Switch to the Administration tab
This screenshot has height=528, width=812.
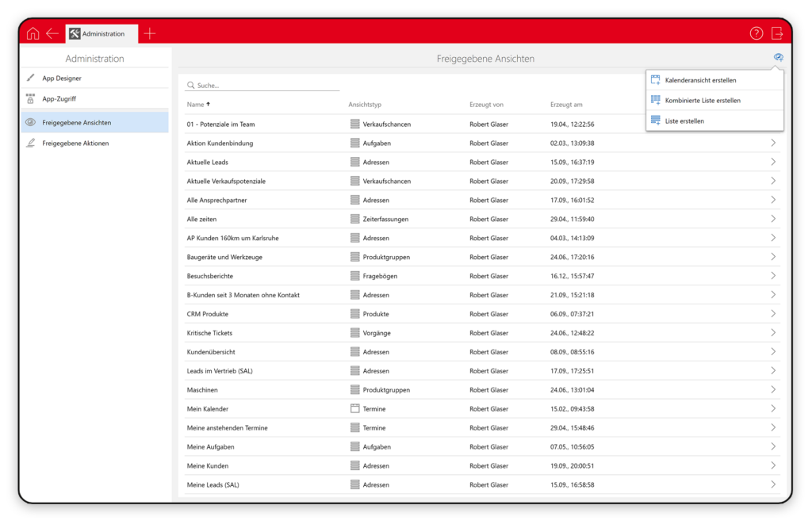pos(102,34)
